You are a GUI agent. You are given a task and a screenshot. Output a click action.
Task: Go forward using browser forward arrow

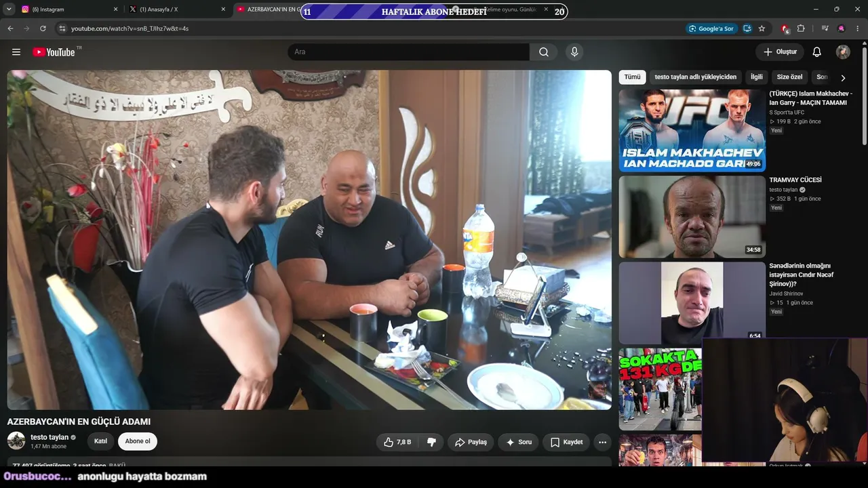click(26, 28)
